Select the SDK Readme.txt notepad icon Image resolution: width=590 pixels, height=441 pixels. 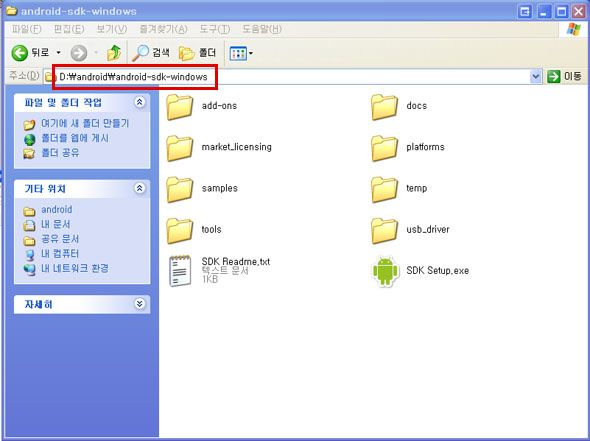tap(180, 271)
